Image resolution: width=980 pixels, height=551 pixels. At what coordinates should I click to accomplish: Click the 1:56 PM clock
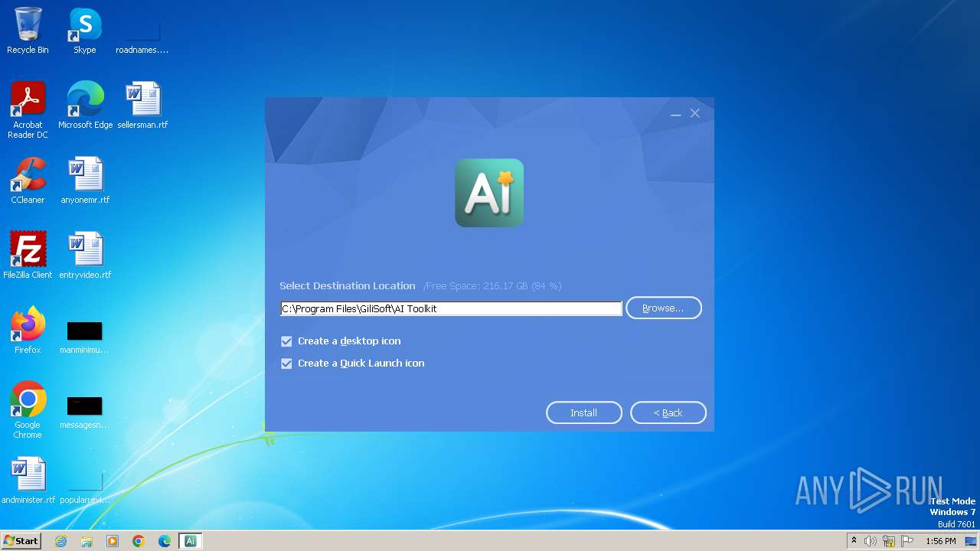pos(941,541)
